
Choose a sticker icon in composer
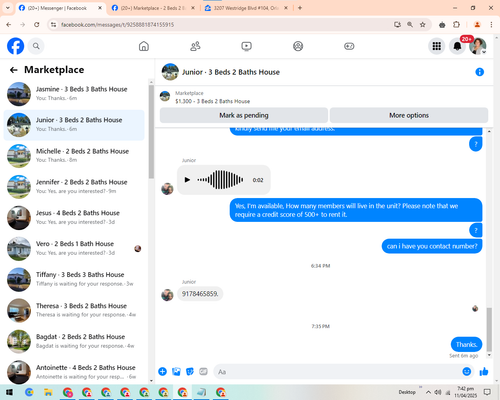tap(190, 371)
